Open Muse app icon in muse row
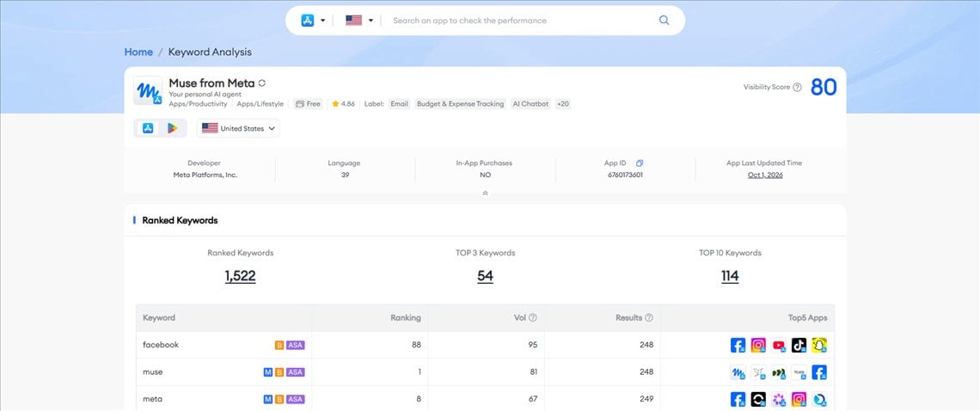The height and width of the screenshot is (411, 980). pyautogui.click(x=738, y=372)
